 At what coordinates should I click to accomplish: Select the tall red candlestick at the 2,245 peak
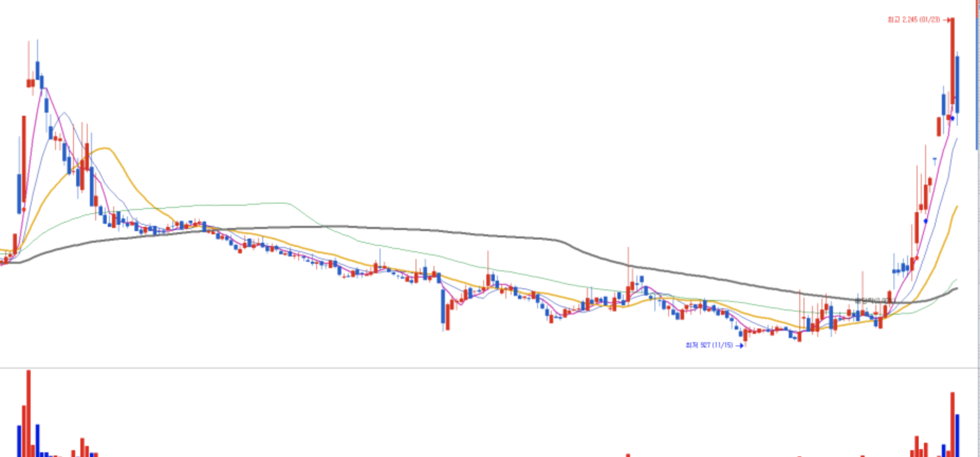coord(952,61)
